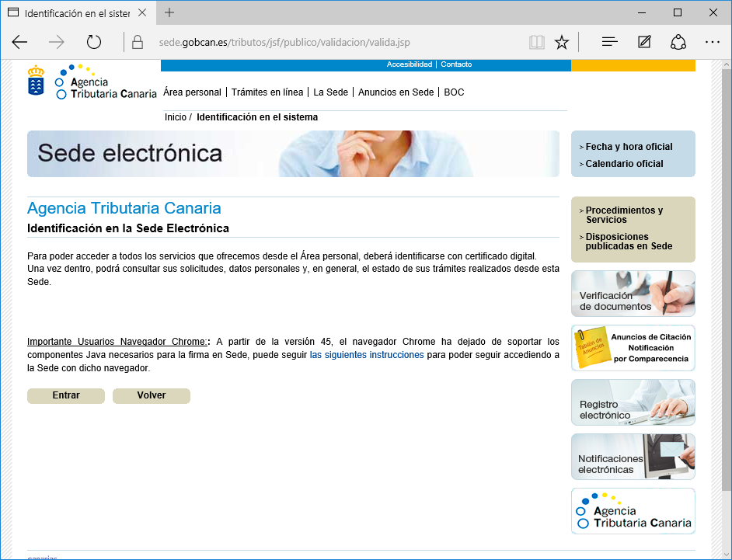
Task: Open Anuncios de Citación Notificación banner
Action: click(x=633, y=348)
